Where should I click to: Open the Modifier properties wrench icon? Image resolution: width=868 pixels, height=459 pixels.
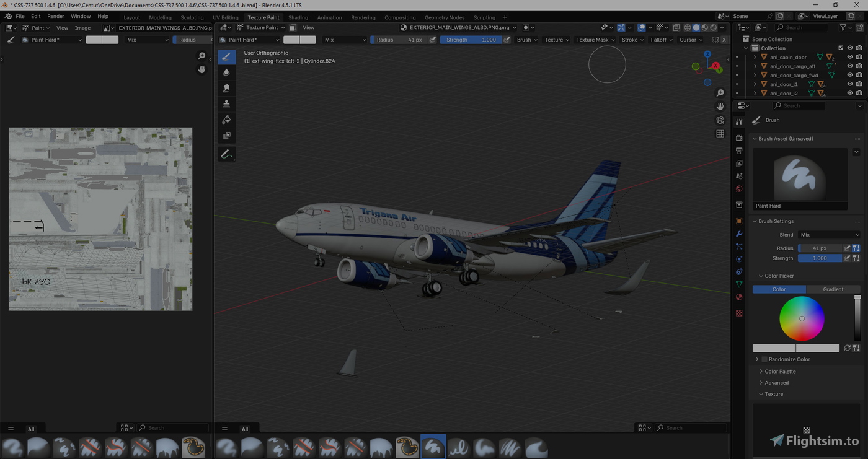tap(739, 234)
